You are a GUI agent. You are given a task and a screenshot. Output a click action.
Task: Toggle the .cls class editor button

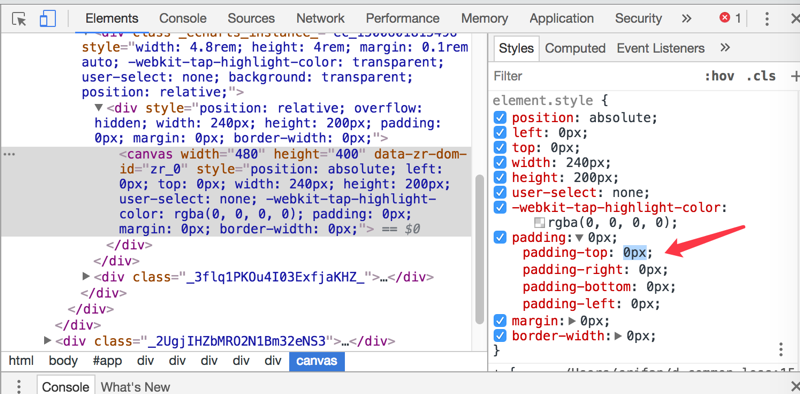coord(761,76)
